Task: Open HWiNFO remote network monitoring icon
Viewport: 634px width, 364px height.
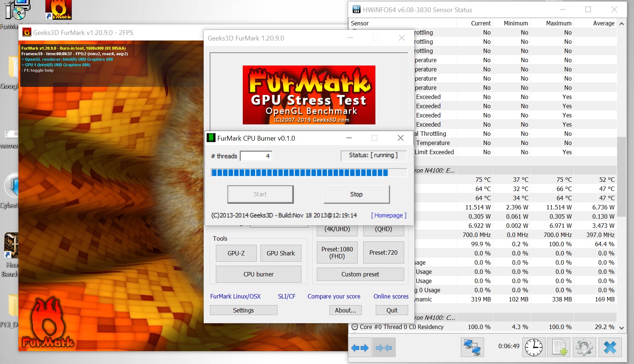Action: [472, 348]
